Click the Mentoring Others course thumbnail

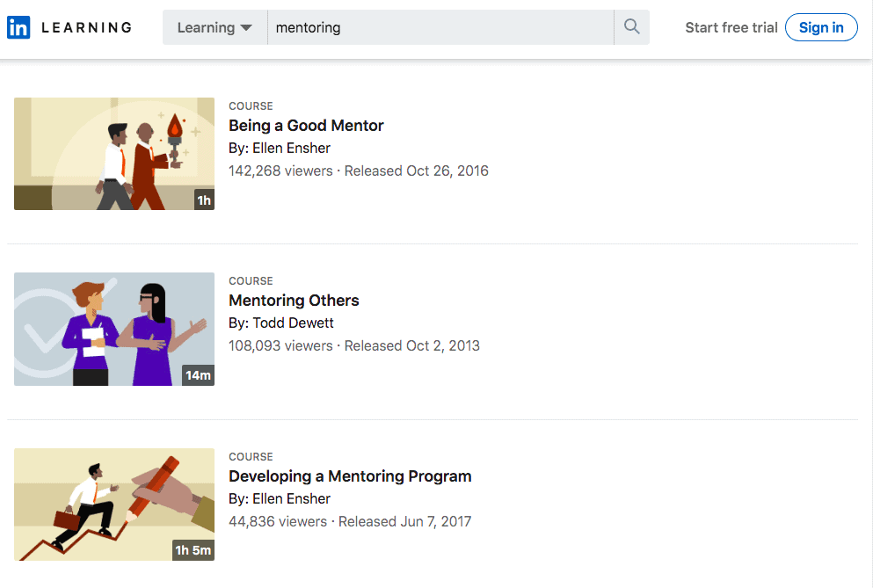113,329
